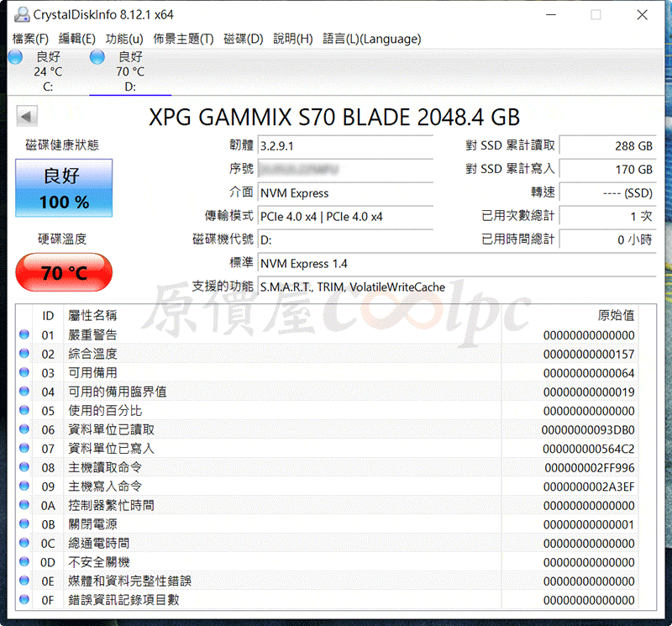Click status dot for 0F 錯誤資訊記錄項目數

click(x=24, y=599)
